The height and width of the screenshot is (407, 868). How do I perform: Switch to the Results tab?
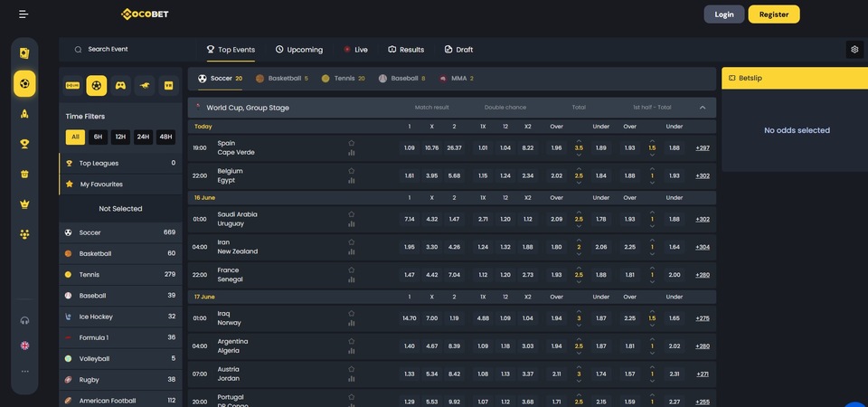(406, 50)
